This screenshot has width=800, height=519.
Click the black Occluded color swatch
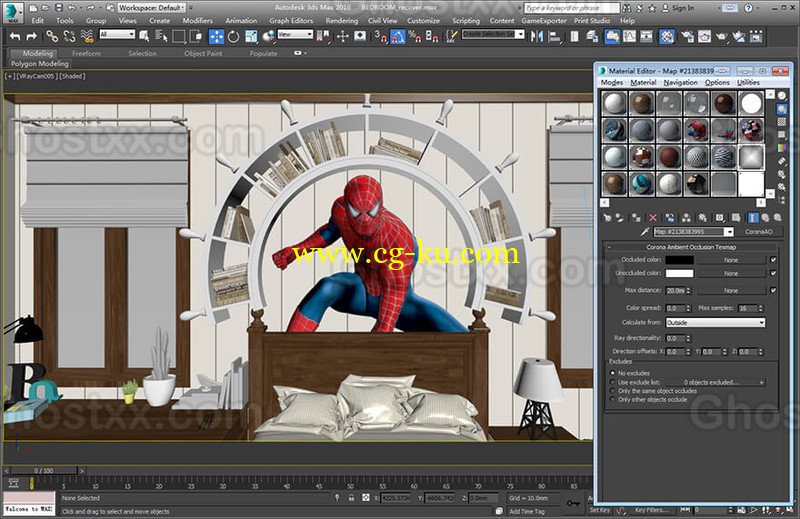pos(680,260)
